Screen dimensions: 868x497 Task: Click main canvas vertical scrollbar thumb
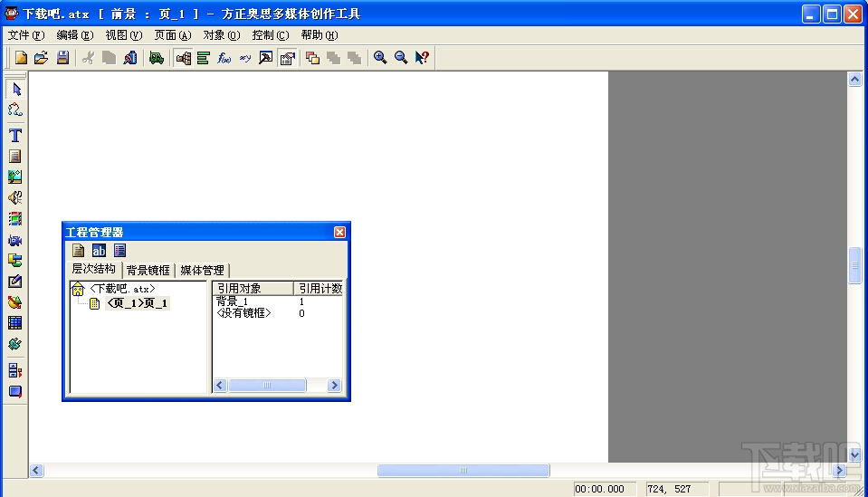854,265
